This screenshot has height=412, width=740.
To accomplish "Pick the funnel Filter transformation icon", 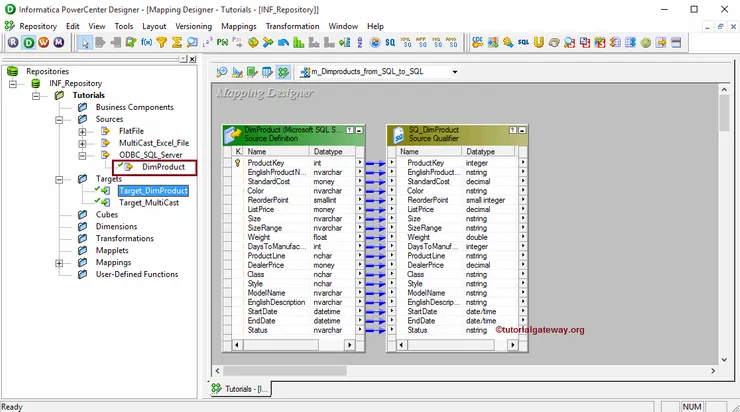I will (161, 42).
